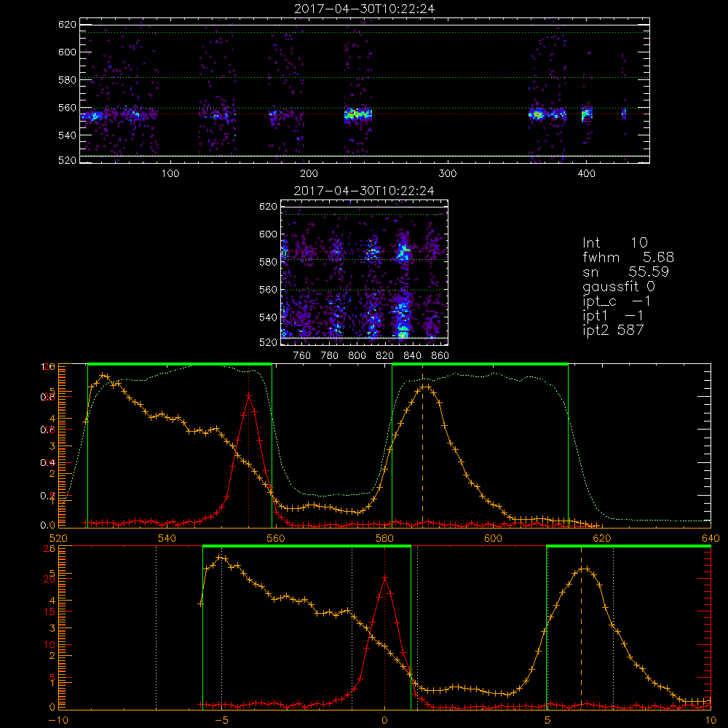Click x-axis label 100 in top image
This screenshot has height=728, width=728.
tap(170, 174)
